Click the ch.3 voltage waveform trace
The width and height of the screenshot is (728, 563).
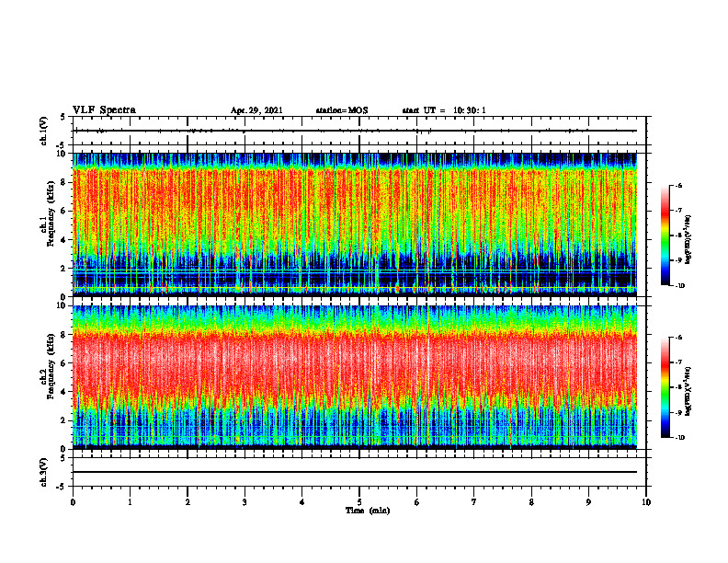click(x=355, y=472)
